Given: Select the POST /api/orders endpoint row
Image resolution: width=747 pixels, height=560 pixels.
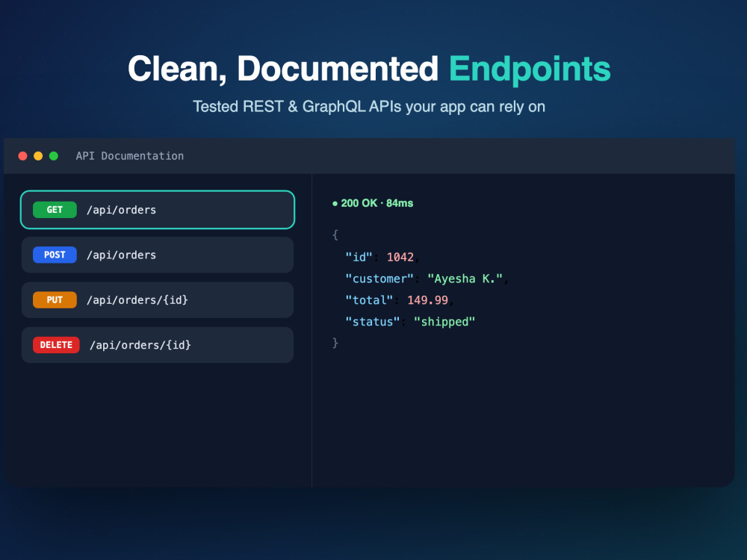Looking at the screenshot, I should tap(157, 255).
